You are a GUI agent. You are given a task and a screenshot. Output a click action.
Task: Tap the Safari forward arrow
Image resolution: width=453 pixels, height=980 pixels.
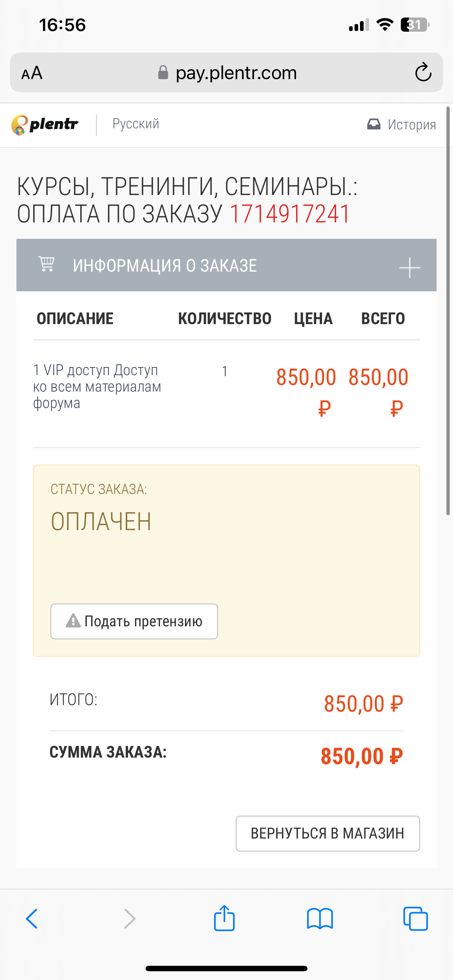[129, 919]
